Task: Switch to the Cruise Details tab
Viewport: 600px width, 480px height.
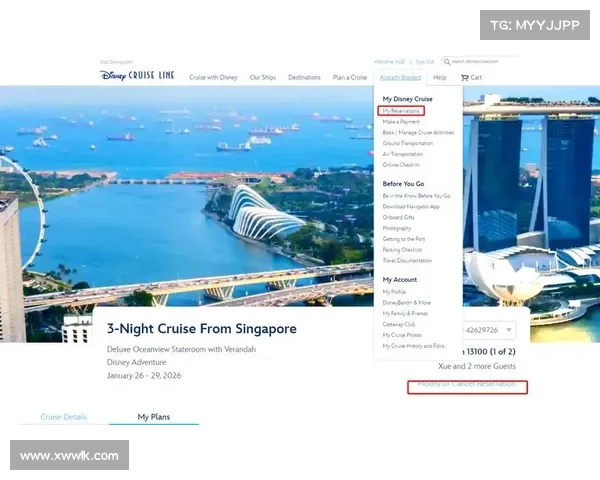Action: (x=63, y=417)
